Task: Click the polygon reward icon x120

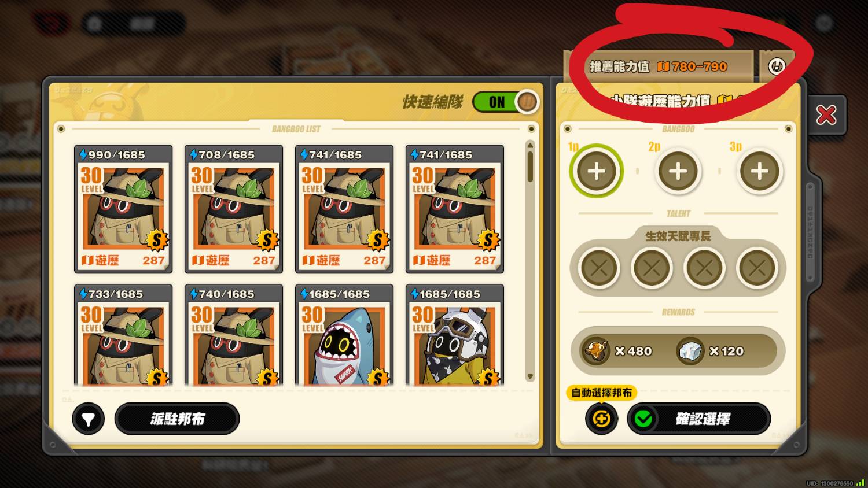Action: pyautogui.click(x=690, y=351)
